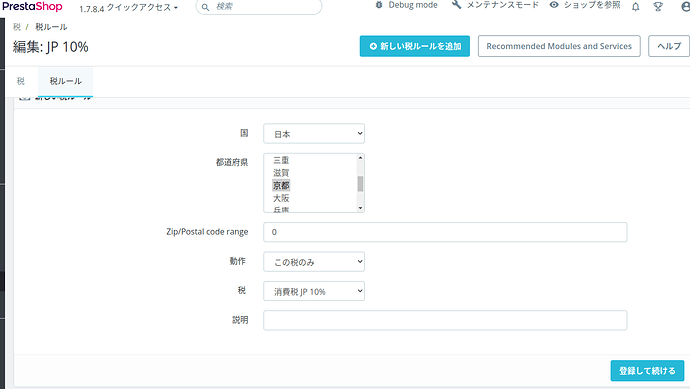
Task: Switch to the 税 tab
Action: point(21,81)
